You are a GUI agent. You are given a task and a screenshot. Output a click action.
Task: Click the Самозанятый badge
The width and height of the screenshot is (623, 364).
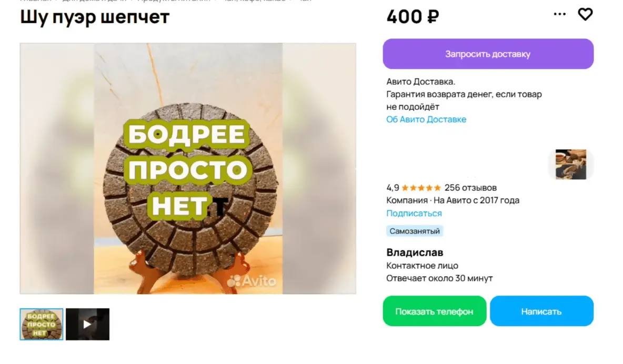[x=415, y=231]
